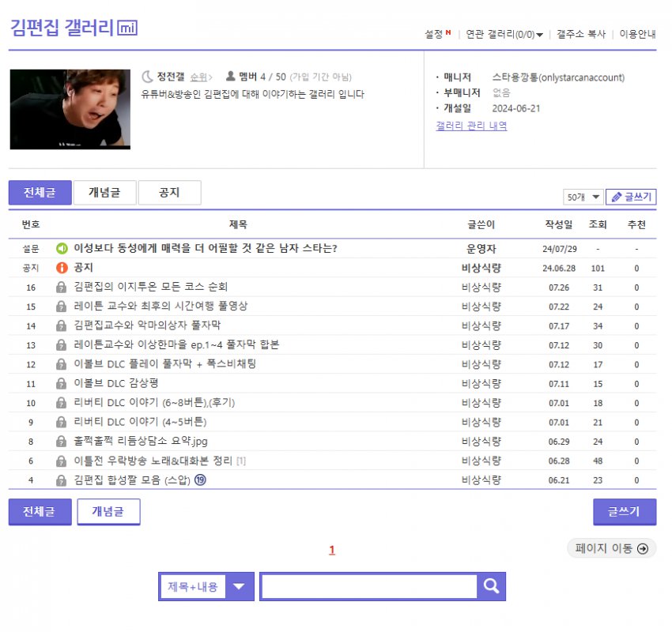
Task: Switch to the 공지 tab
Action: tap(169, 192)
